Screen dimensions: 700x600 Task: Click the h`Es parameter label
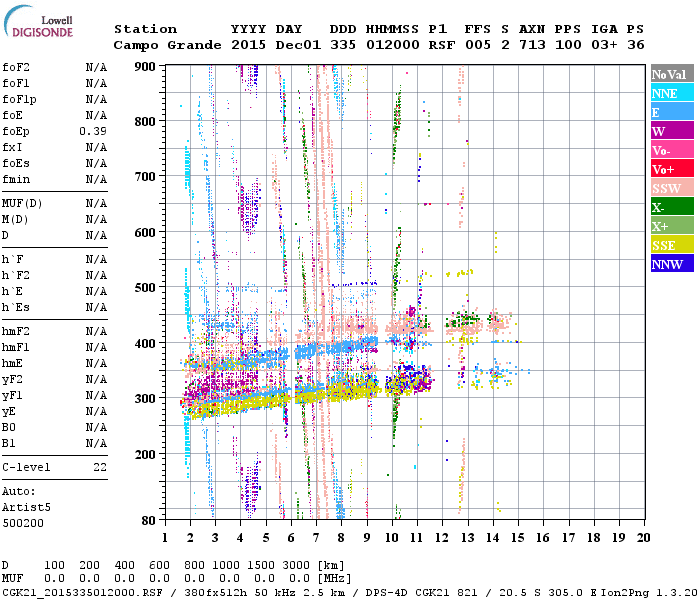[16, 308]
